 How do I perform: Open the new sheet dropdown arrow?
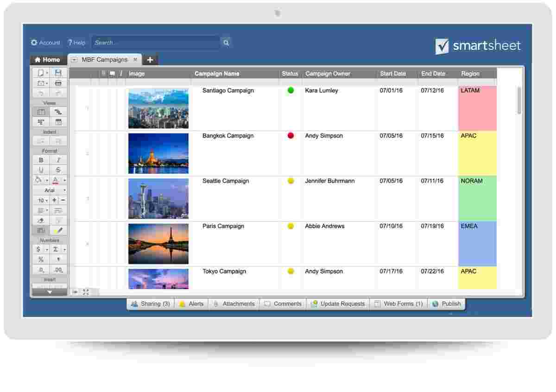pyautogui.click(x=47, y=73)
